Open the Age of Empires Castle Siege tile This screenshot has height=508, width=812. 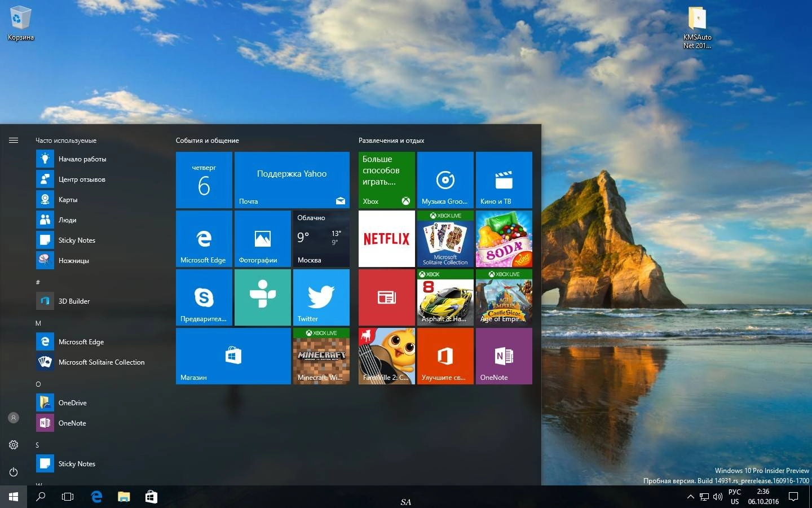tap(504, 297)
